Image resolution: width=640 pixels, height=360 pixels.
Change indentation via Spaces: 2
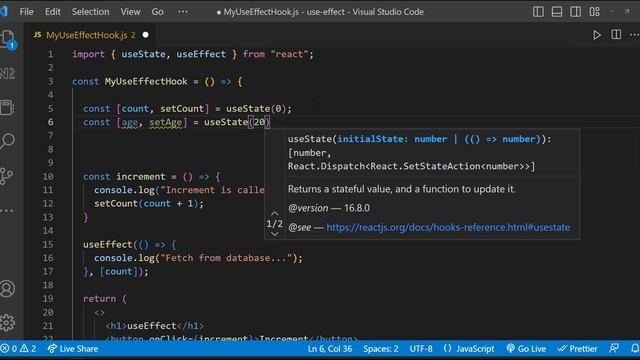point(381,349)
